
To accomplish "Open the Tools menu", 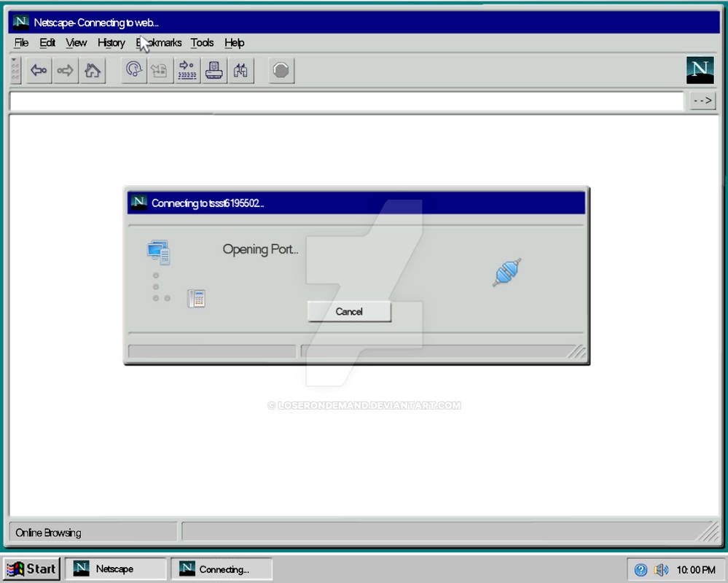I will coord(202,43).
